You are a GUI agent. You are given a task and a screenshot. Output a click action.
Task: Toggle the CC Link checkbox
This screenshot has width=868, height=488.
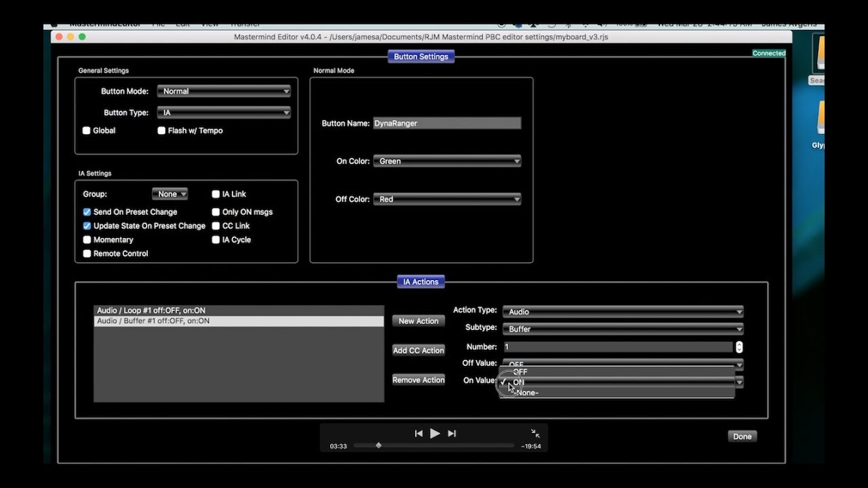coord(216,226)
